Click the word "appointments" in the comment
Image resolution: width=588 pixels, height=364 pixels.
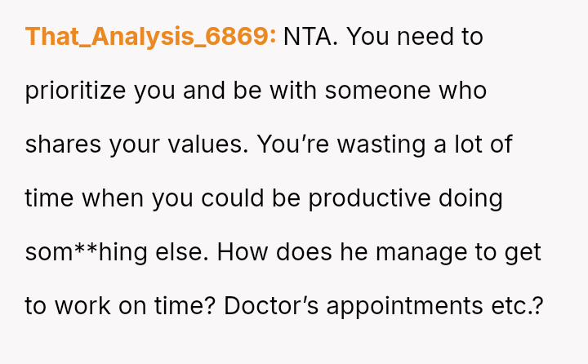(412, 306)
